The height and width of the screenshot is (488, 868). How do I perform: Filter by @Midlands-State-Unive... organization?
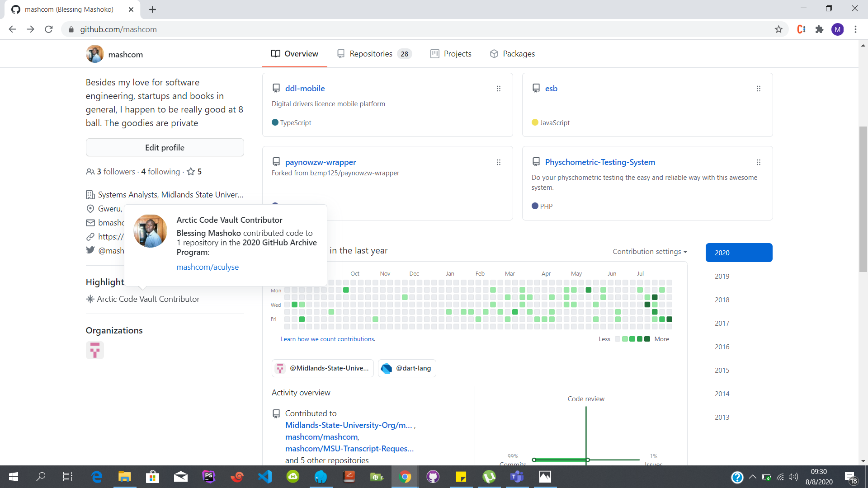click(x=323, y=368)
